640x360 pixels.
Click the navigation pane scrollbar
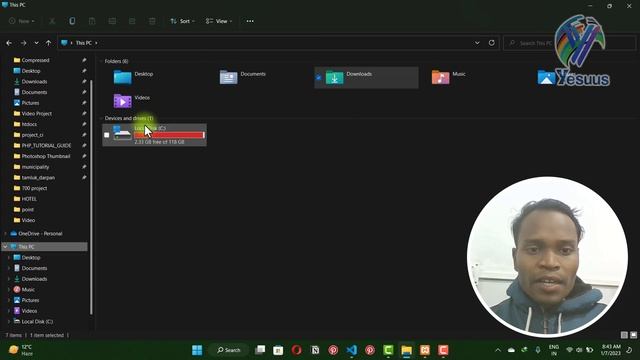point(91,196)
